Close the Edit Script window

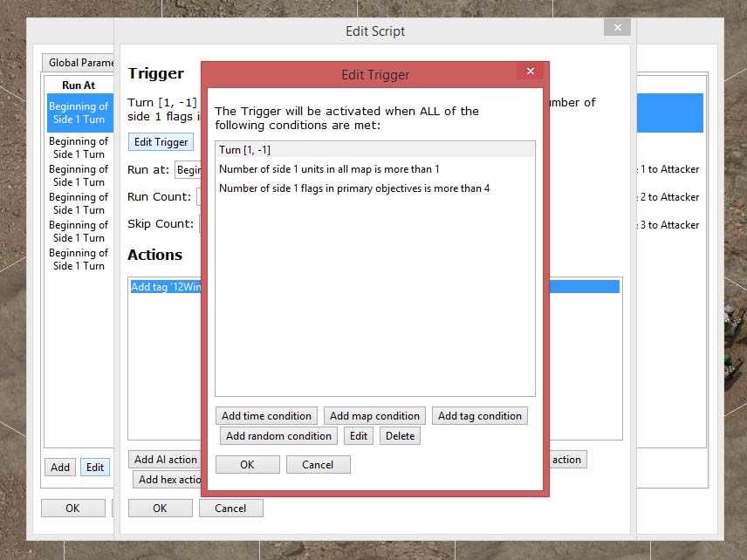pos(617,28)
